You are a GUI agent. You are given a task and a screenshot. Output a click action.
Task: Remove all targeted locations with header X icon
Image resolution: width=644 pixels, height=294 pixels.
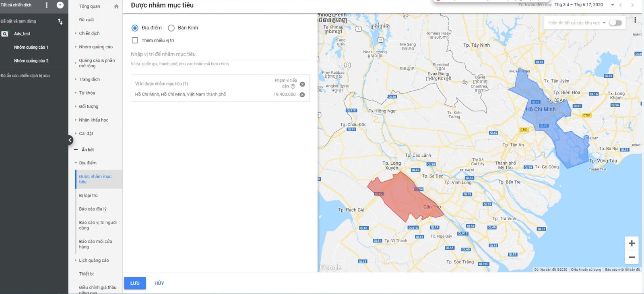click(x=302, y=84)
